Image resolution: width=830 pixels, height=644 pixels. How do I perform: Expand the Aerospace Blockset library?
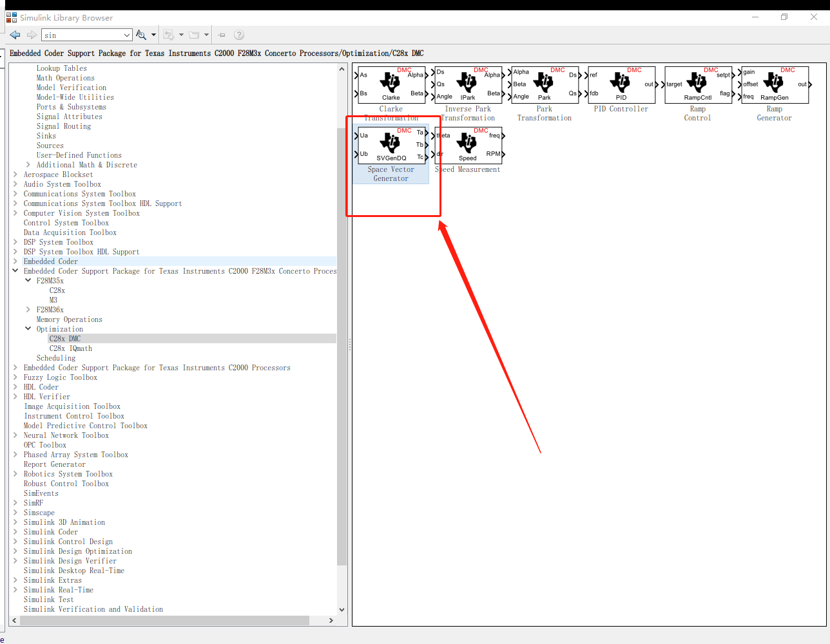15,175
